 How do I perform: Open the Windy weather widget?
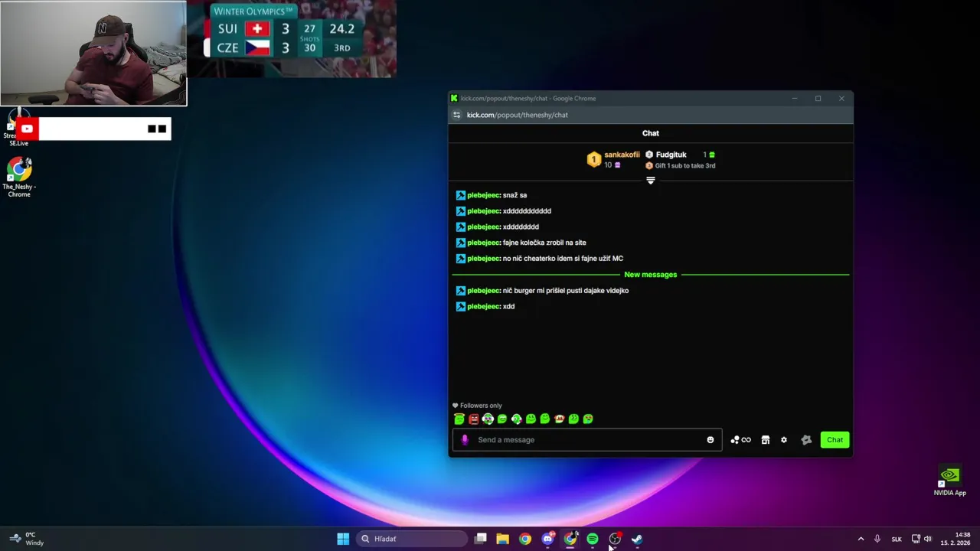(x=25, y=539)
